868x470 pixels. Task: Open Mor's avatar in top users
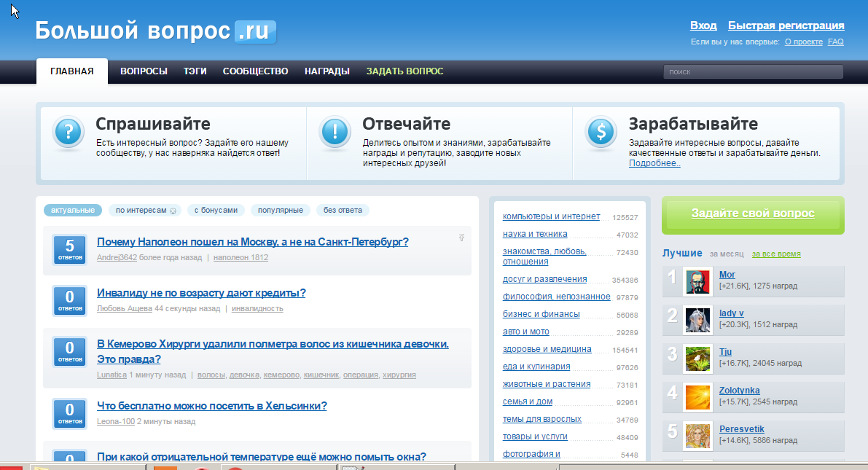point(697,282)
